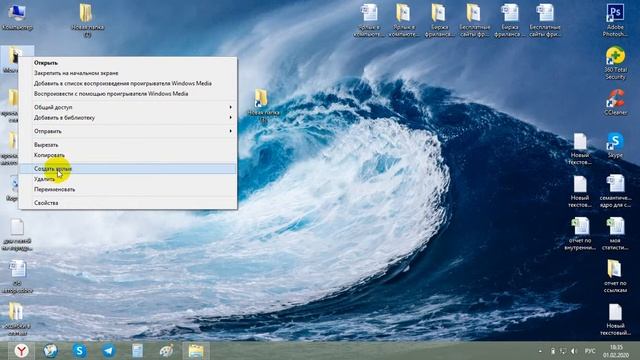Select the отчет по внутренни... spreadsheet file

coord(580,233)
